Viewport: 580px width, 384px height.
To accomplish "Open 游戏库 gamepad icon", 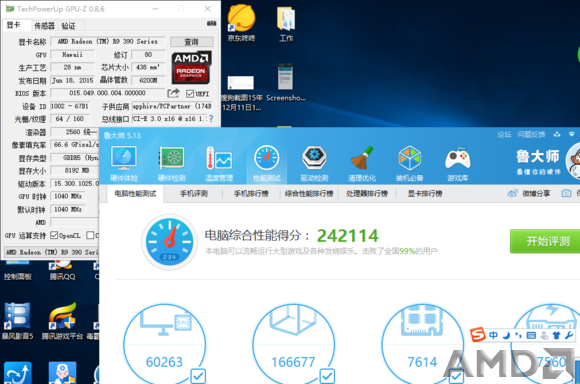I will pos(458,163).
